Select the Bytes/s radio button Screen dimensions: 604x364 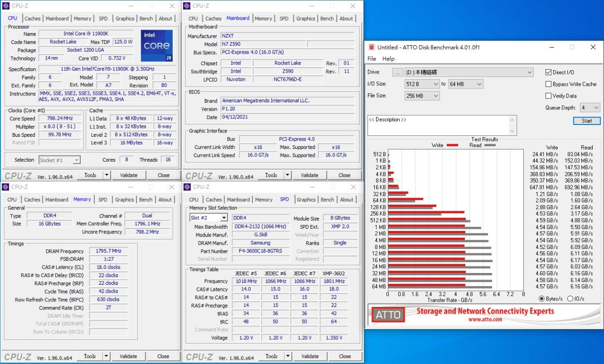541,298
